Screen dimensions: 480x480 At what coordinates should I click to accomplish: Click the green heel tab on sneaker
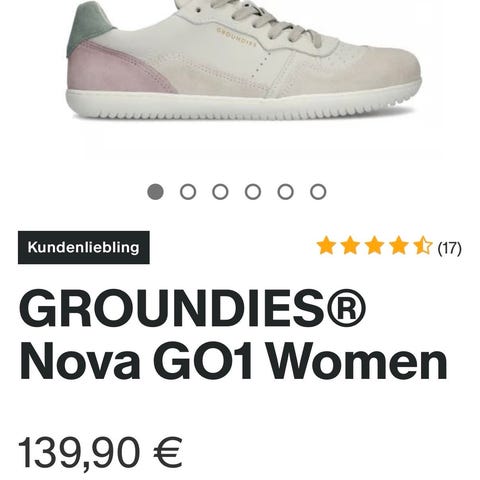[x=88, y=24]
